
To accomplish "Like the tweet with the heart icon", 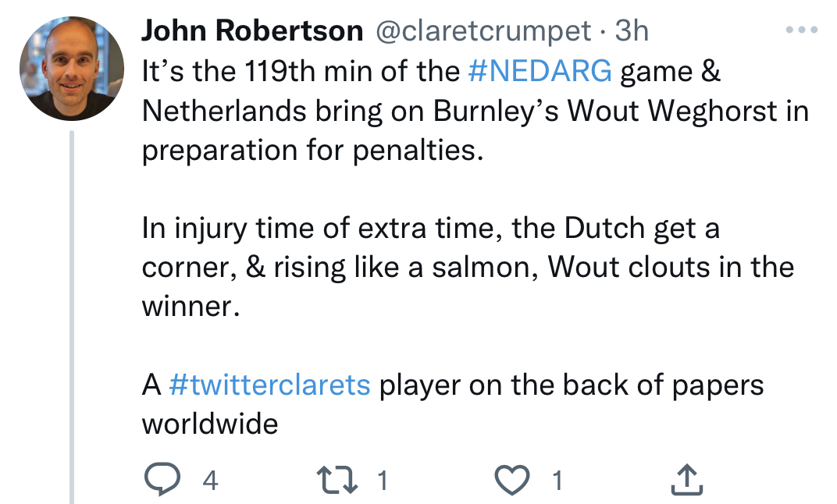I will (513, 481).
